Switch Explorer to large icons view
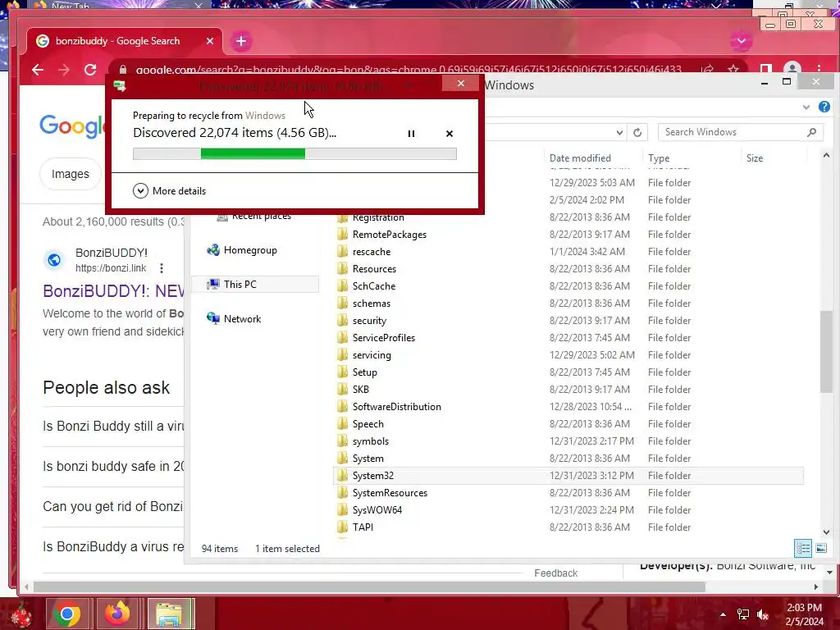This screenshot has width=840, height=630. tap(820, 548)
